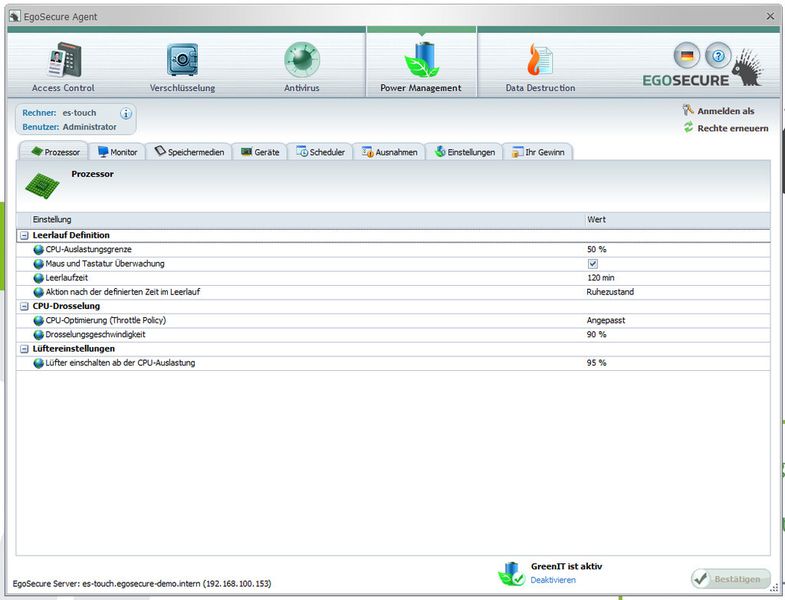Open the Access Control module icon
Image resolution: width=785 pixels, height=600 pixels.
[64, 60]
